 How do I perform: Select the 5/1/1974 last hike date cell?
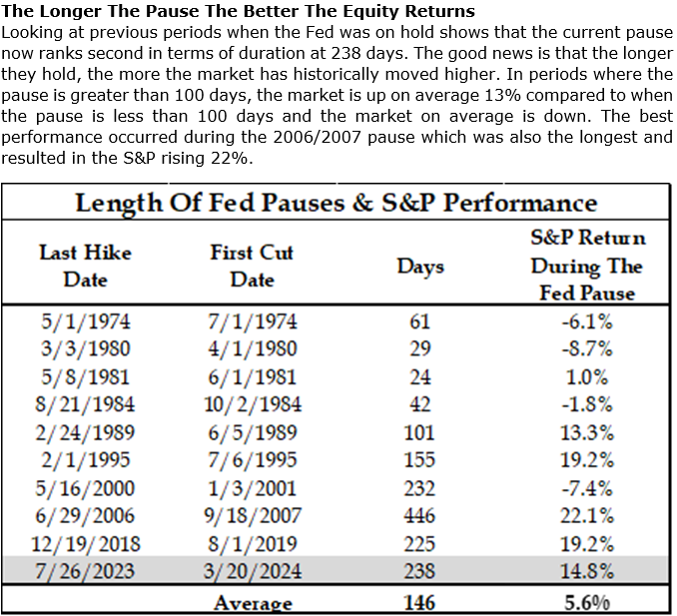pyautogui.click(x=85, y=322)
